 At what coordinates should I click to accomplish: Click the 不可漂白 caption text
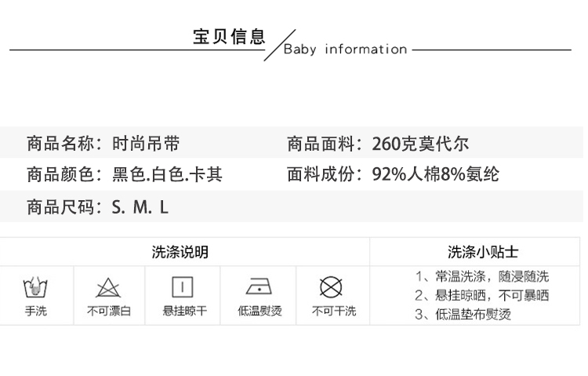[108, 312]
